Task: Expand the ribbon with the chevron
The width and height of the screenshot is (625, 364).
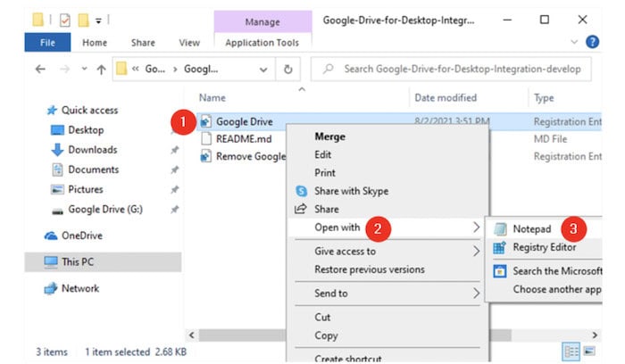Action: (x=574, y=41)
